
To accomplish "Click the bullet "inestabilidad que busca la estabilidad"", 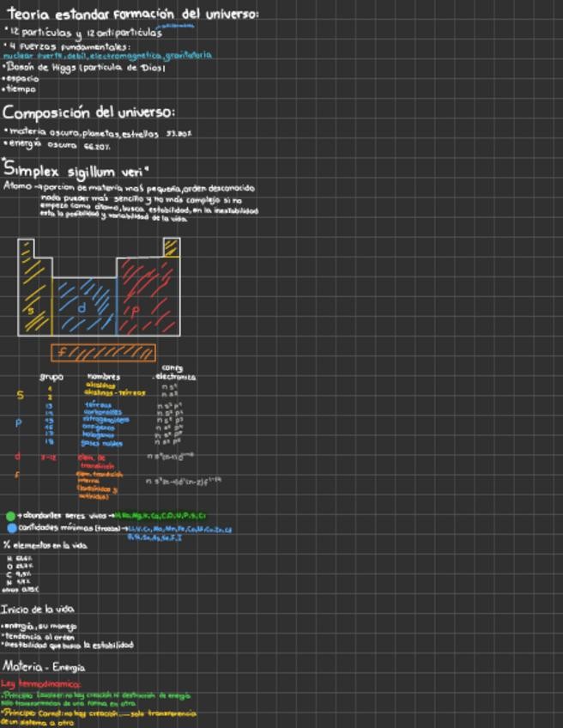I will point(67,646).
